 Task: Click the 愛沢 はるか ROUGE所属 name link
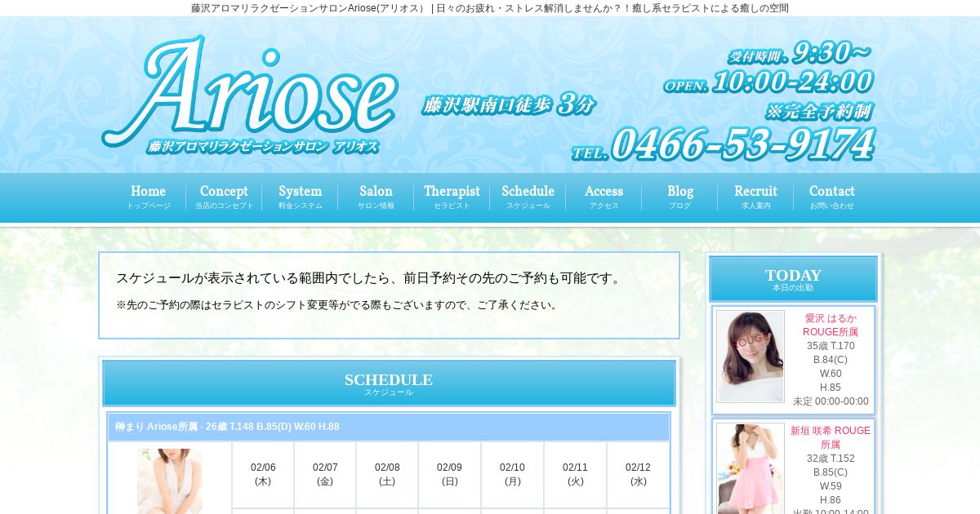point(831,325)
